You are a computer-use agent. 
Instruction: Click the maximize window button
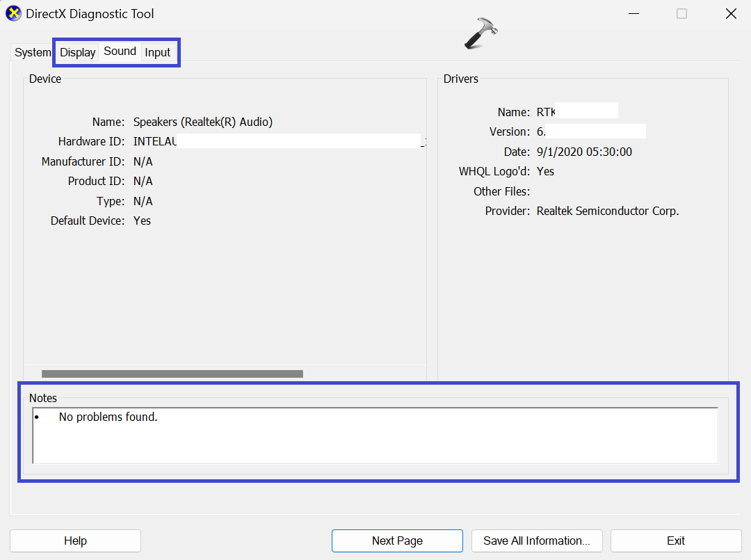[x=681, y=14]
